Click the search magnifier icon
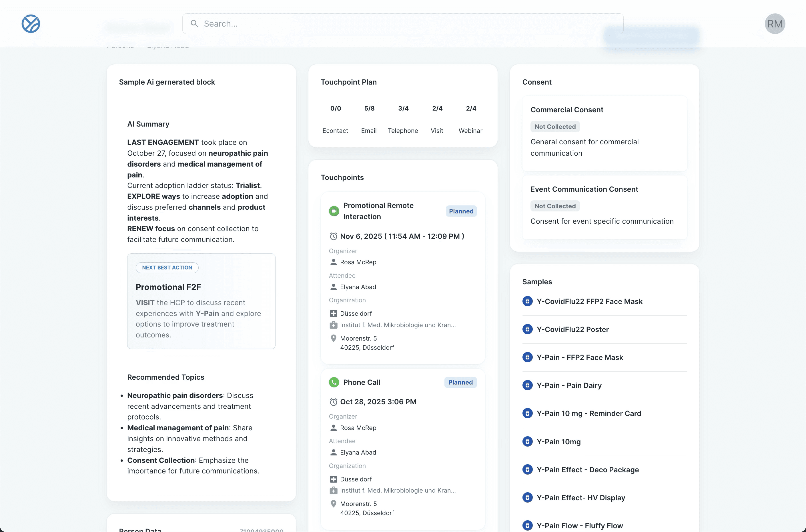 click(x=194, y=24)
